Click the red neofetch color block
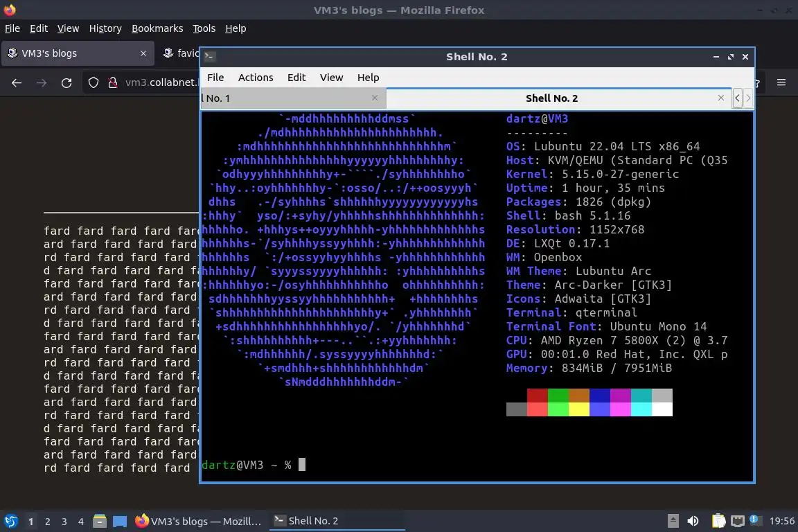Viewport: 798px width, 532px height. click(x=537, y=396)
